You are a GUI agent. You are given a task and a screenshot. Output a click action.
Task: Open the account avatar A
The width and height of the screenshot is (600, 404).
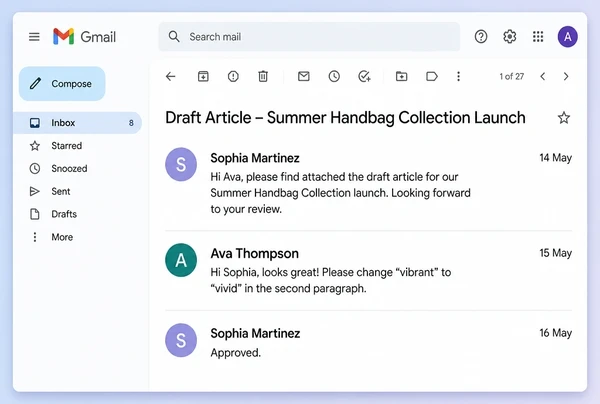point(567,37)
